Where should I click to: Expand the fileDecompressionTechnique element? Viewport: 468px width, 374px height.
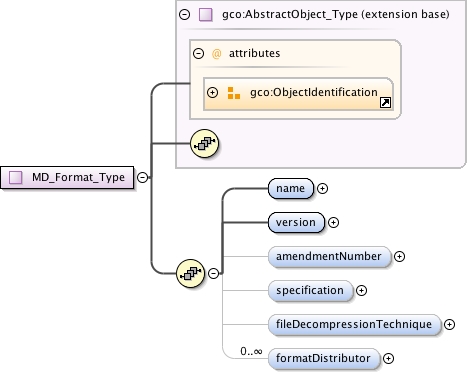tap(449, 325)
